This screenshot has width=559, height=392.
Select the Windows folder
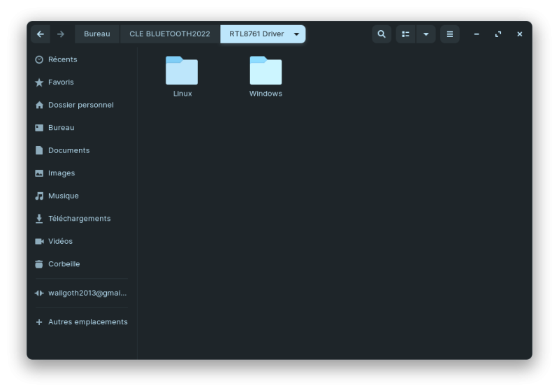pos(266,76)
